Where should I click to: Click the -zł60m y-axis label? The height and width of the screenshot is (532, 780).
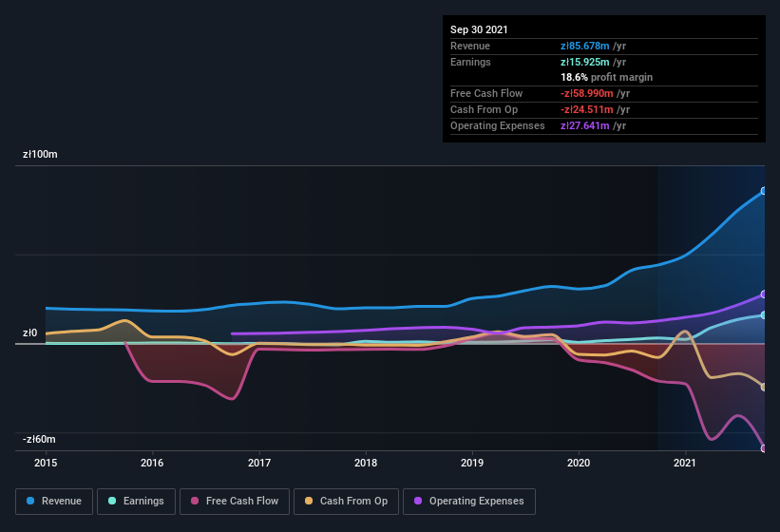click(x=39, y=439)
